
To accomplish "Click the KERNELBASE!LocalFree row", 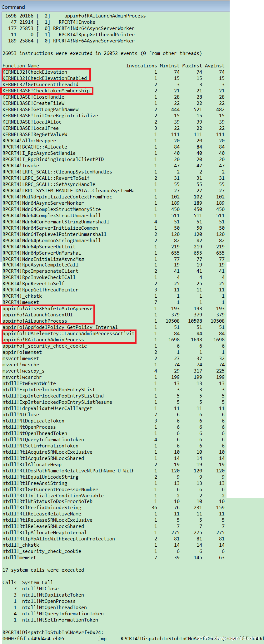I will [113, 128].
